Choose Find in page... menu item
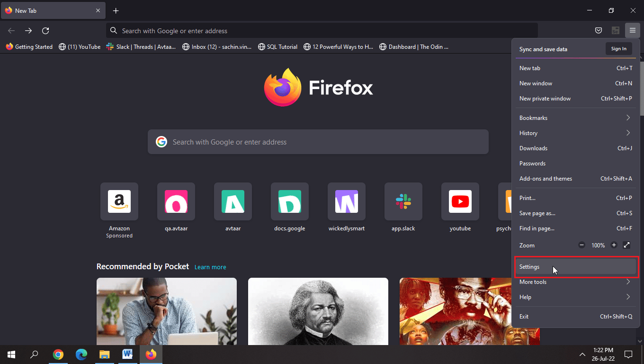The image size is (644, 364). (x=575, y=228)
